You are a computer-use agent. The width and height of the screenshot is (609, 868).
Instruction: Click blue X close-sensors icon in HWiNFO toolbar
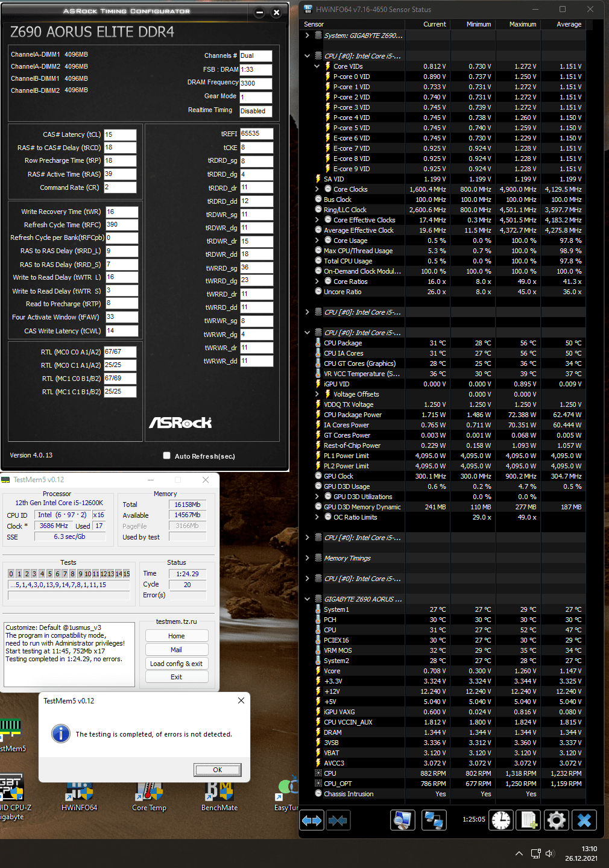click(x=584, y=820)
